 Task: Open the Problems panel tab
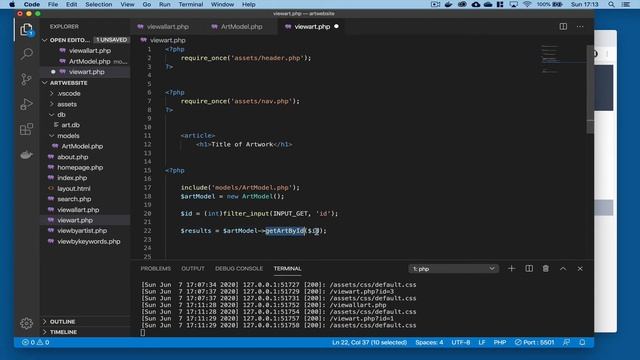(156, 269)
